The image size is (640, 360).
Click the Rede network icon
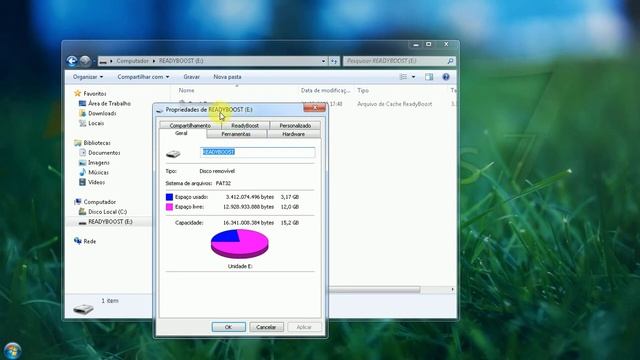tap(78, 241)
